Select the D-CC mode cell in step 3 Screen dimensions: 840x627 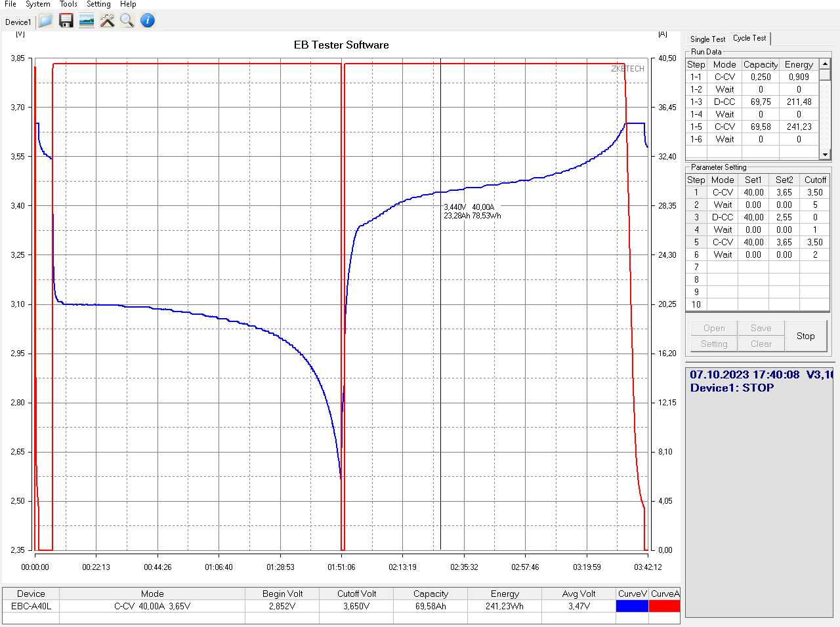723,217
